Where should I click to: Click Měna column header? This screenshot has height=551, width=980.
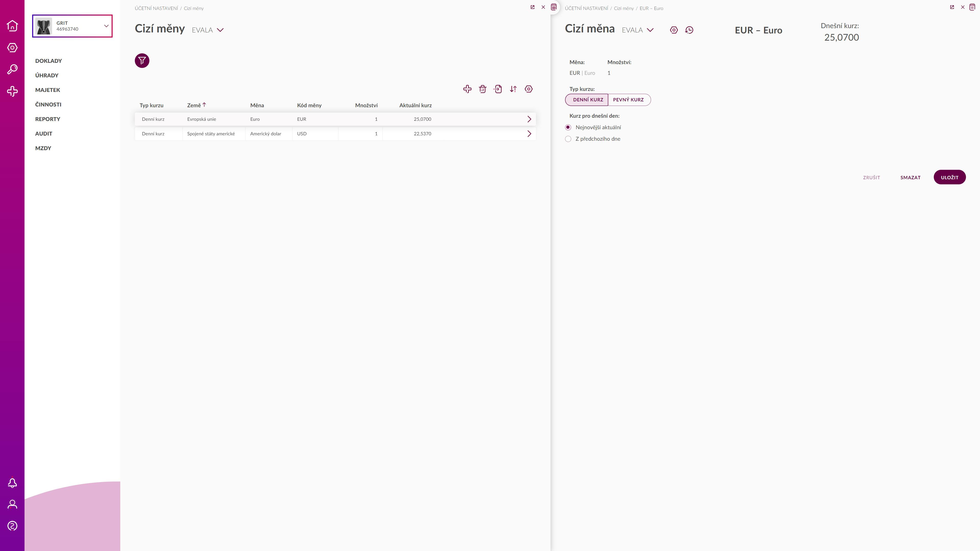(x=257, y=105)
